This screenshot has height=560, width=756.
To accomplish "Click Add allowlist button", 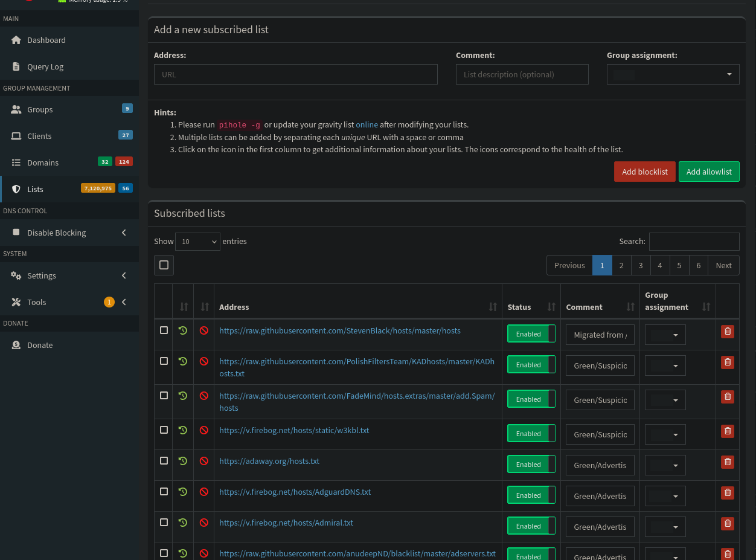I will 709,172.
